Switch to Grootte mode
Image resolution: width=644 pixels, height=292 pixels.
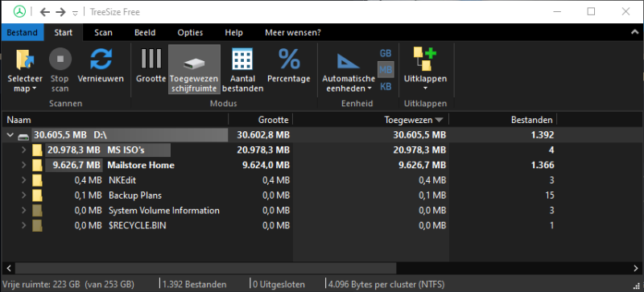click(151, 65)
